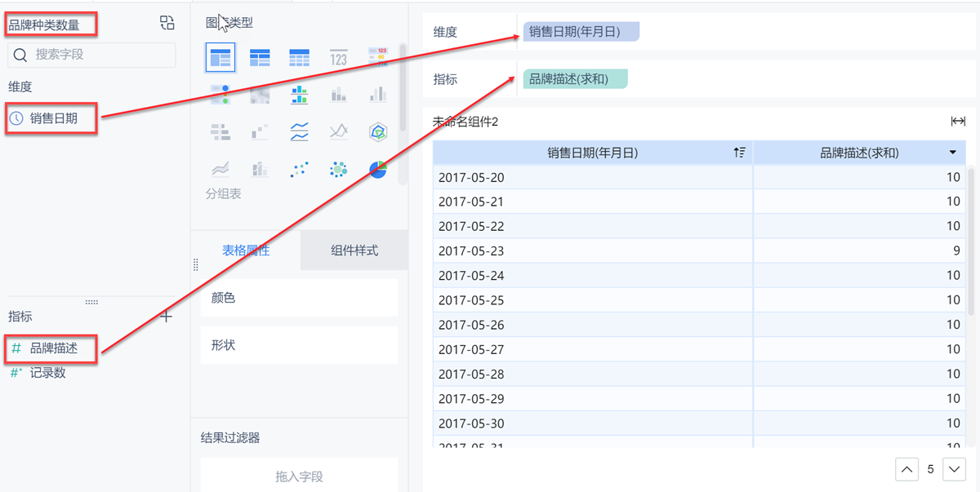Select the grouped table chart type icon
This screenshot has width=980, height=492.
[x=220, y=57]
